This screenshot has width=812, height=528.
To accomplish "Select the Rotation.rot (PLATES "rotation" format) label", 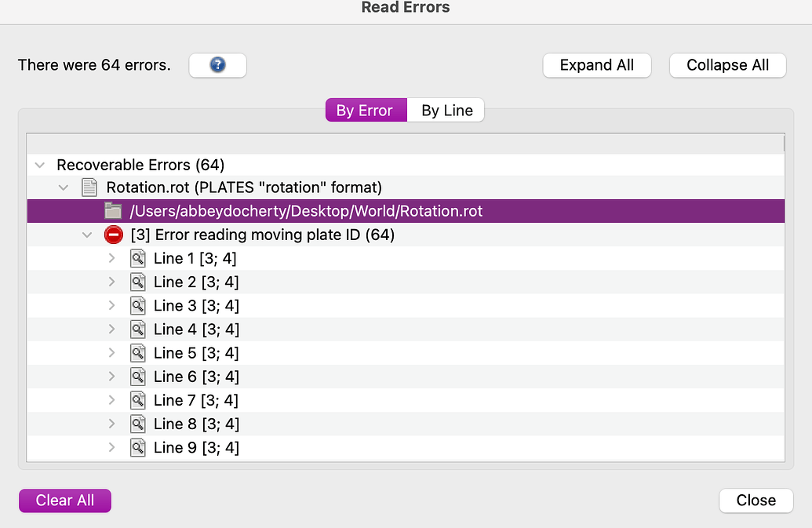I will pyautogui.click(x=244, y=188).
